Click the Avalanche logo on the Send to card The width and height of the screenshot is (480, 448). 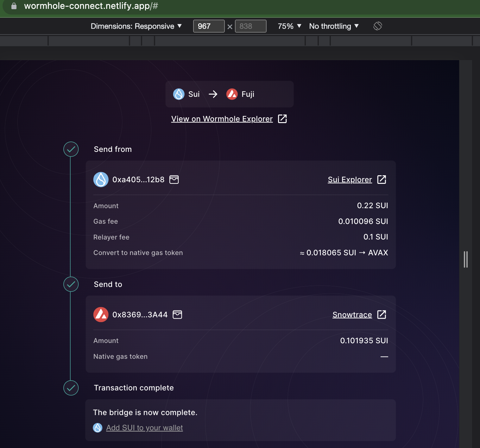[101, 314]
